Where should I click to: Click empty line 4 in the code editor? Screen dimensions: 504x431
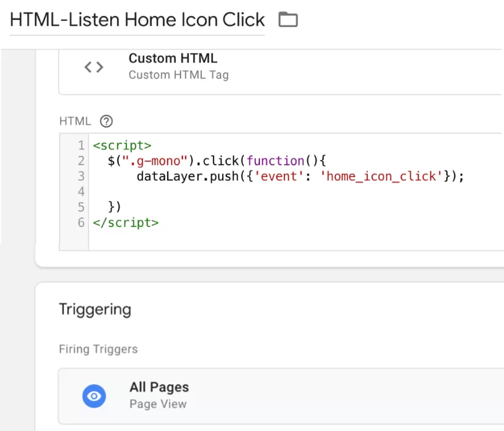tap(296, 192)
